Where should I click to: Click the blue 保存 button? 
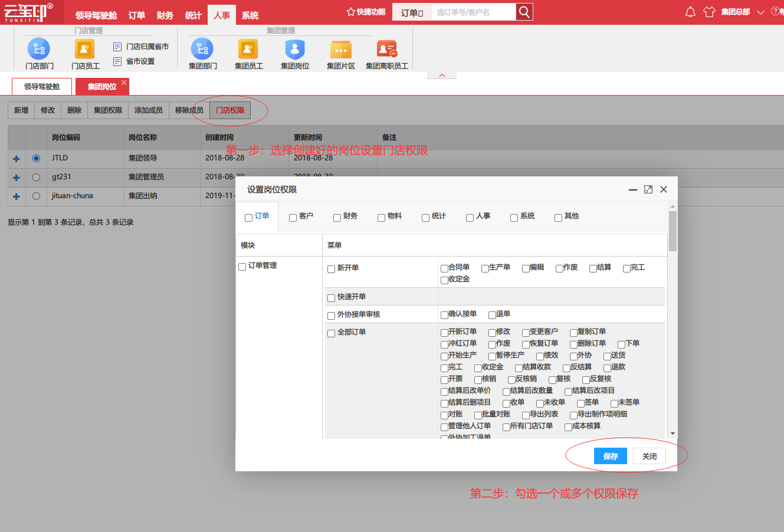(611, 456)
